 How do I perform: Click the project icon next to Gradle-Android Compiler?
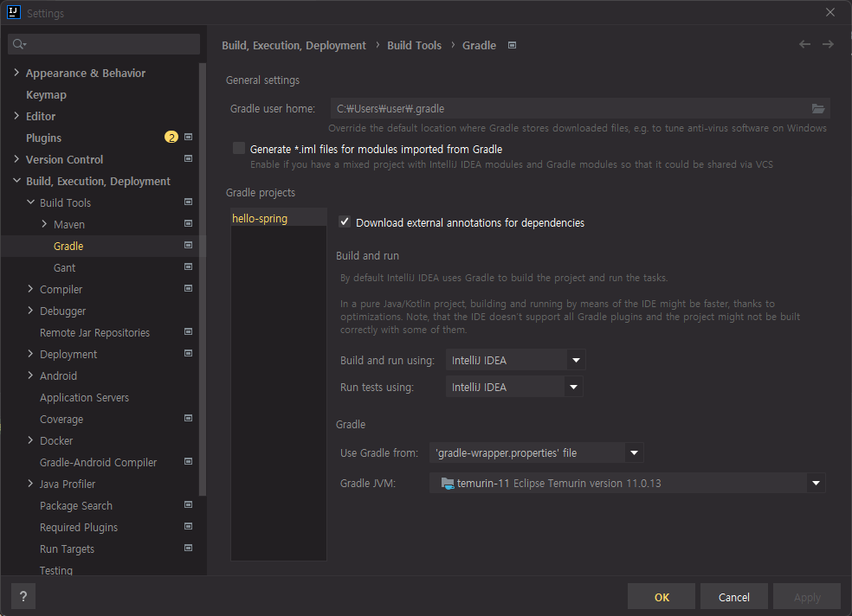[x=189, y=461]
